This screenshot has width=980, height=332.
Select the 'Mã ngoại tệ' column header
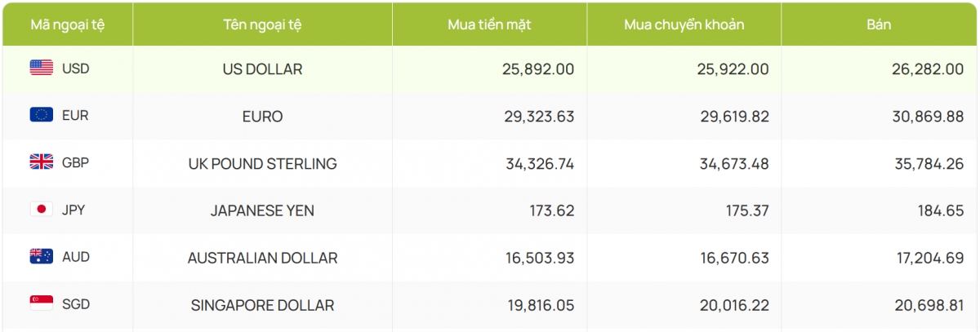[x=67, y=24]
